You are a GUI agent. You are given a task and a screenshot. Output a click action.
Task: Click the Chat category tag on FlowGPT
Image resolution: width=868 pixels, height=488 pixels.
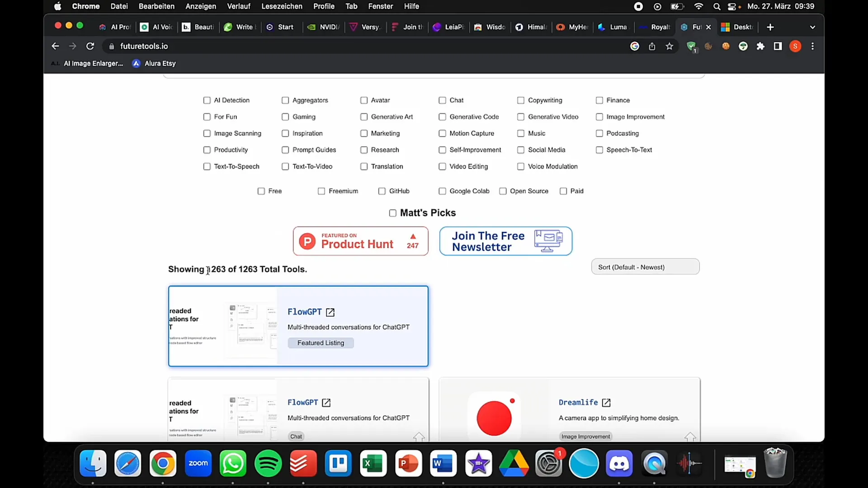[296, 436]
